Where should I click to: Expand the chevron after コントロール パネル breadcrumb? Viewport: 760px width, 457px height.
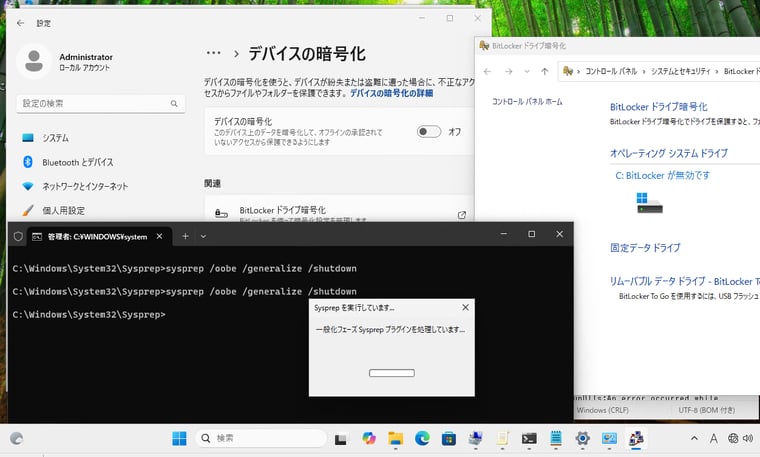point(644,72)
